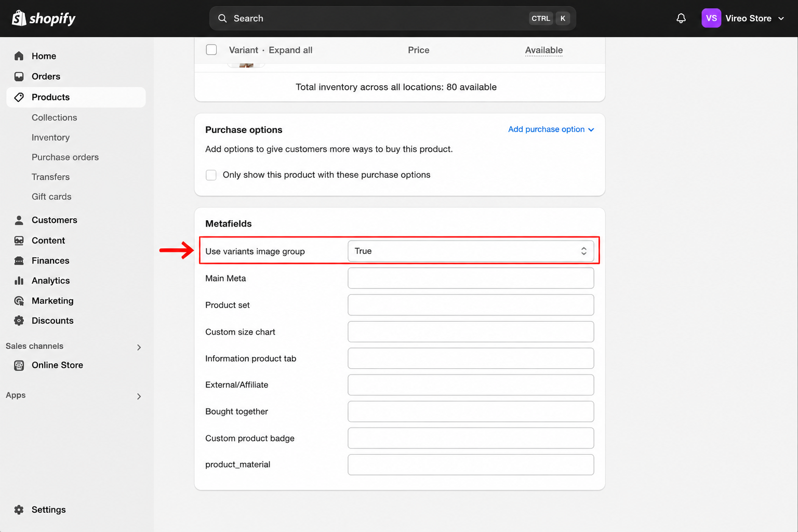Screen dimensions: 798x532
Task: Open Transfers page
Action: pos(50,177)
